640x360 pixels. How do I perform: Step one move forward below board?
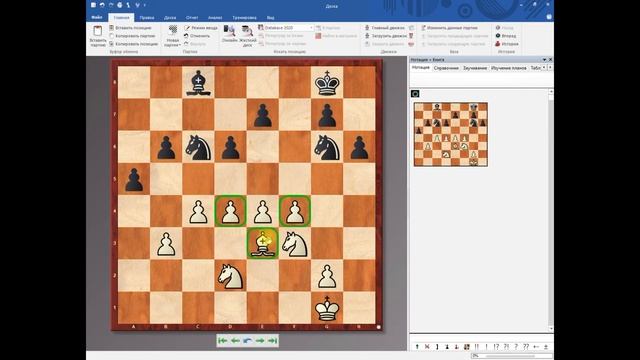[260, 340]
